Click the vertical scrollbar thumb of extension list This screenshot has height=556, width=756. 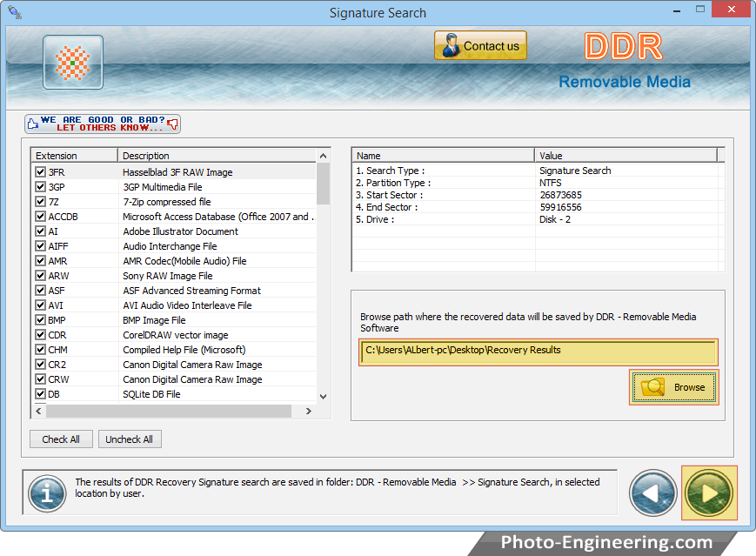pos(323,184)
